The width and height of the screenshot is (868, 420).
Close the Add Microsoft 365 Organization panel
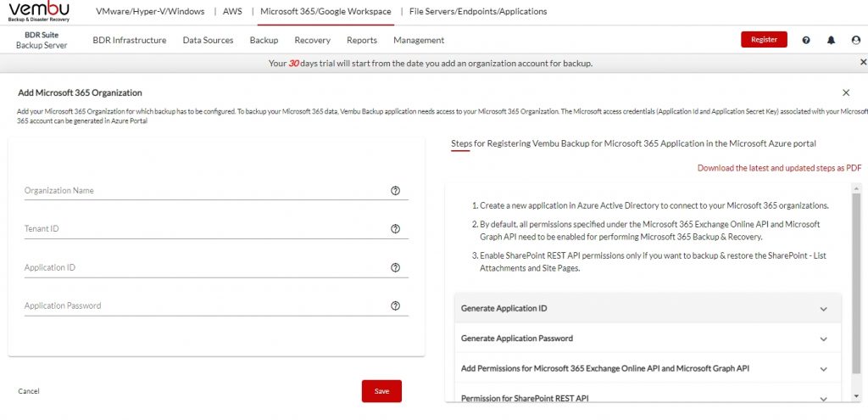click(846, 92)
